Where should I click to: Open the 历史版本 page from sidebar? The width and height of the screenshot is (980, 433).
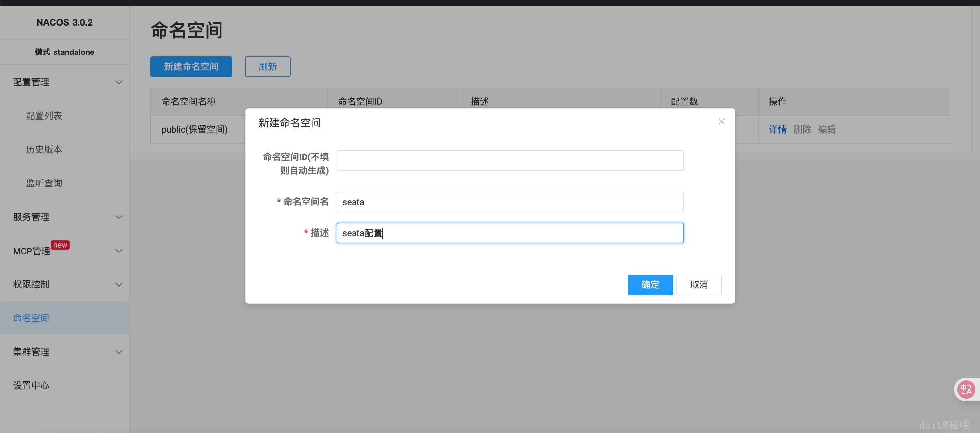(x=43, y=149)
